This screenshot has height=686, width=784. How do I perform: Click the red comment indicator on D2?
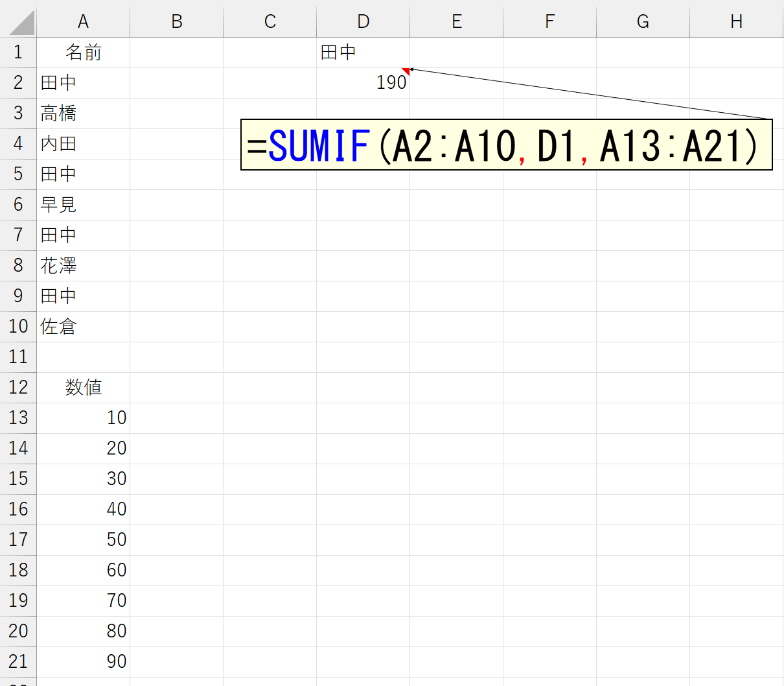click(x=407, y=70)
